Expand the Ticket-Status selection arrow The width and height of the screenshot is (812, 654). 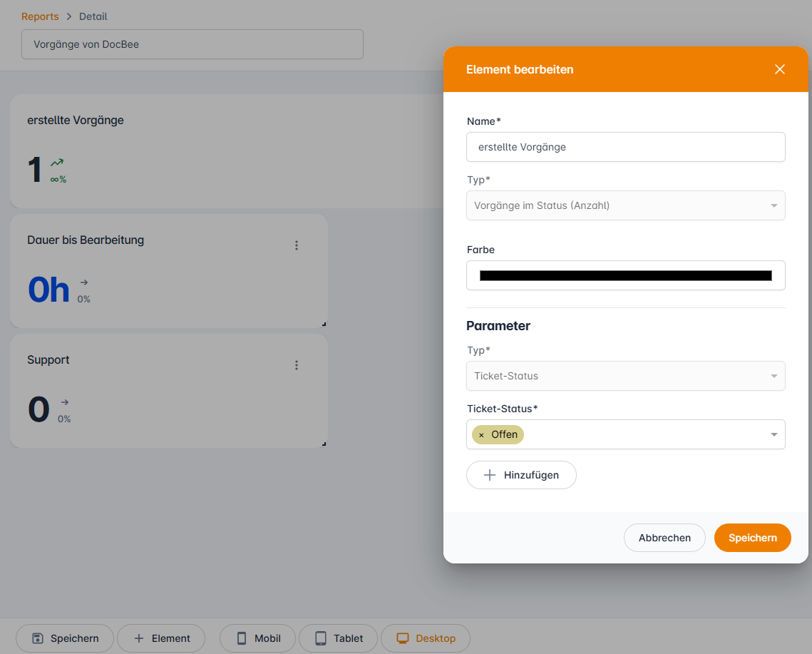point(774,435)
